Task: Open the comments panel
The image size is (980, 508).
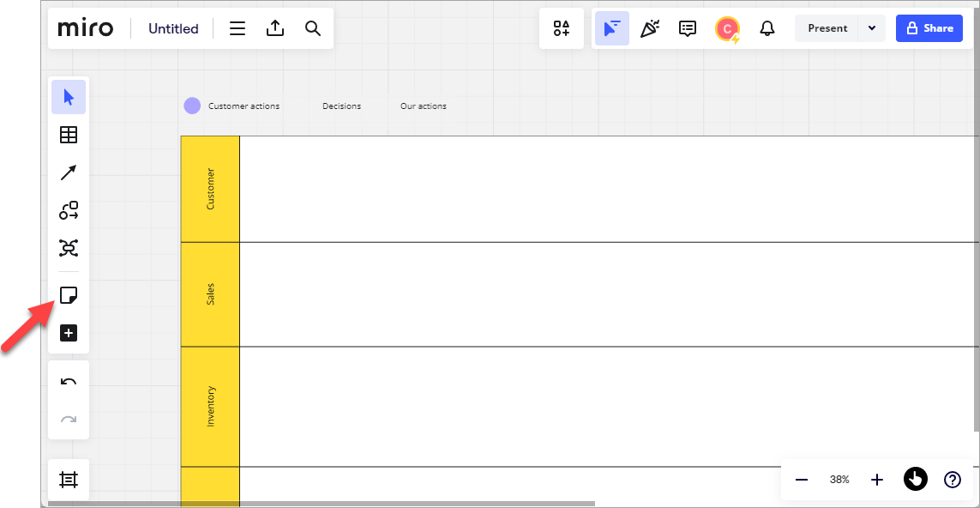Action: (688, 28)
